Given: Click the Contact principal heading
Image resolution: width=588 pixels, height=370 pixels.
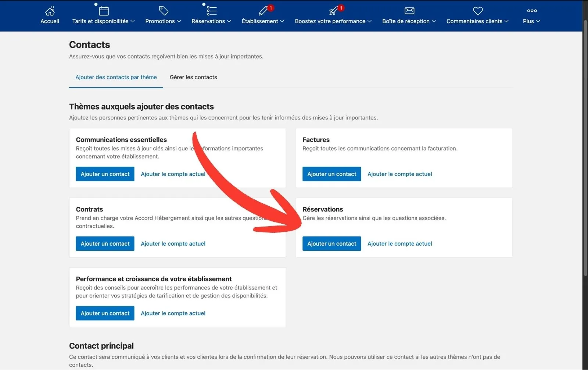Looking at the screenshot, I should pos(101,346).
